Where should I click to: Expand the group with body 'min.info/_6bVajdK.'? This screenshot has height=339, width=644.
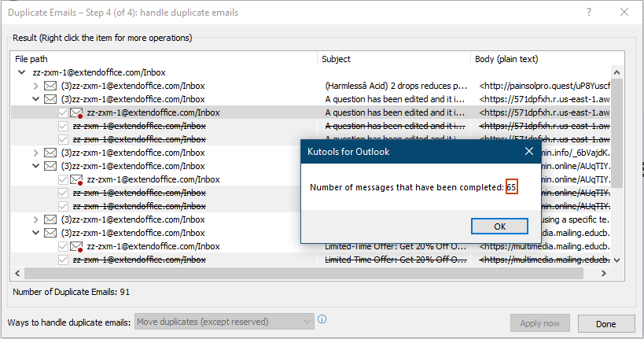[x=35, y=153]
